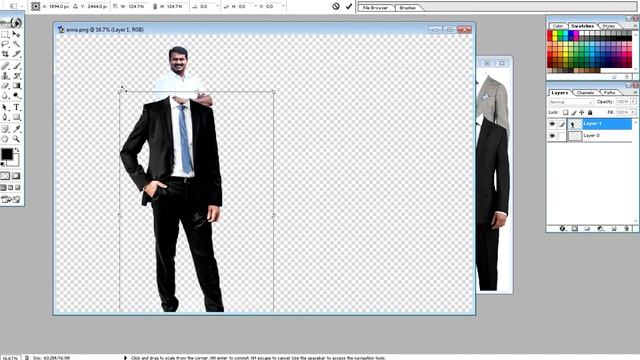Image resolution: width=640 pixels, height=360 pixels.
Task: Open the Brushes tab
Action: [x=407, y=8]
